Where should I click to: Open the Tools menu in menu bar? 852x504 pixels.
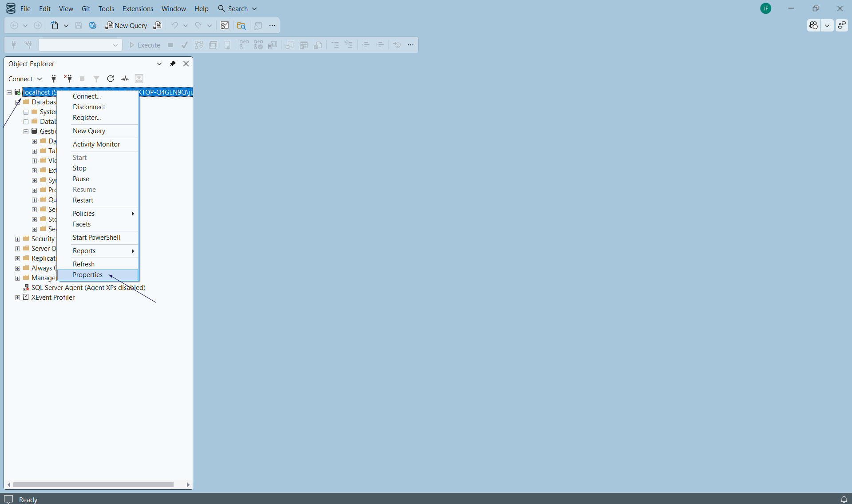pos(106,8)
